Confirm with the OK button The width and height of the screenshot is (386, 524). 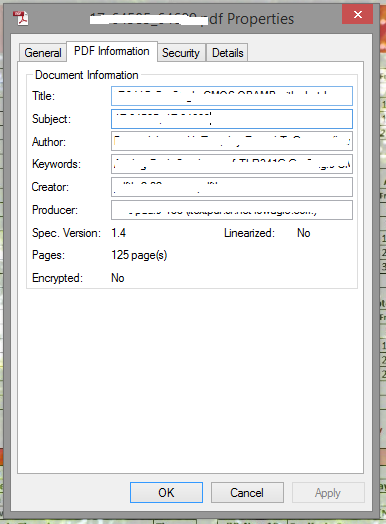coord(166,492)
